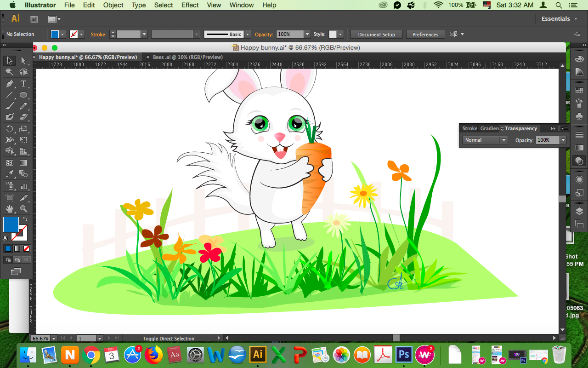This screenshot has height=368, width=588.
Task: Open the stroke color dropdown in control bar
Action: [82, 34]
